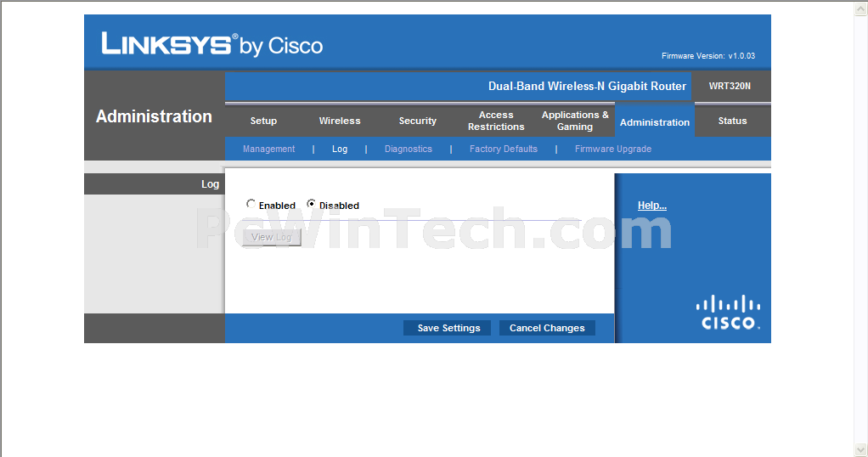
Task: View the Status tab
Action: pos(732,121)
